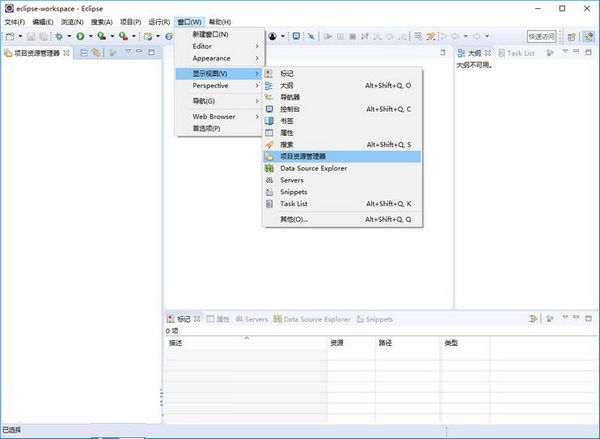Close the 标记 tab with its X
This screenshot has height=439, width=600.
coord(197,319)
